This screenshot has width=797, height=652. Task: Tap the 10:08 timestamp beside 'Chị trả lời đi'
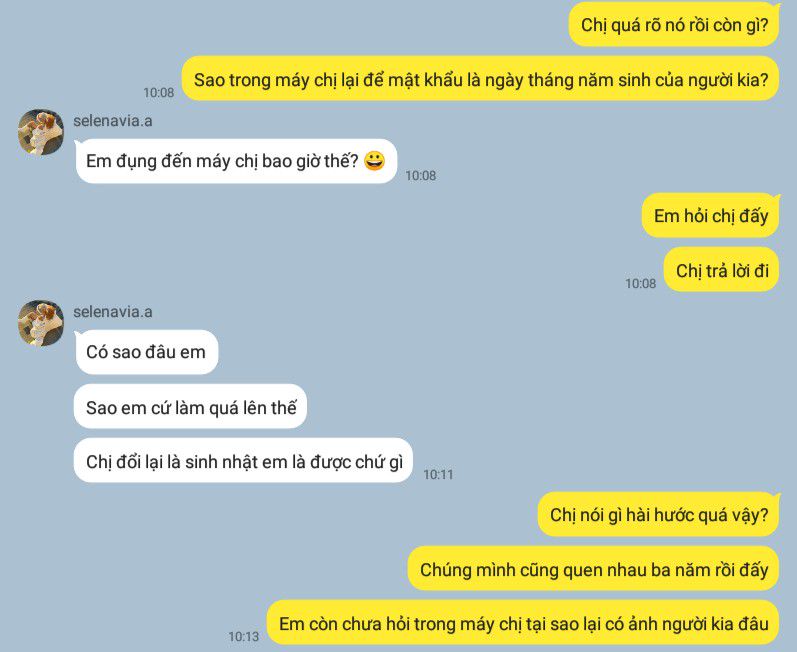640,284
